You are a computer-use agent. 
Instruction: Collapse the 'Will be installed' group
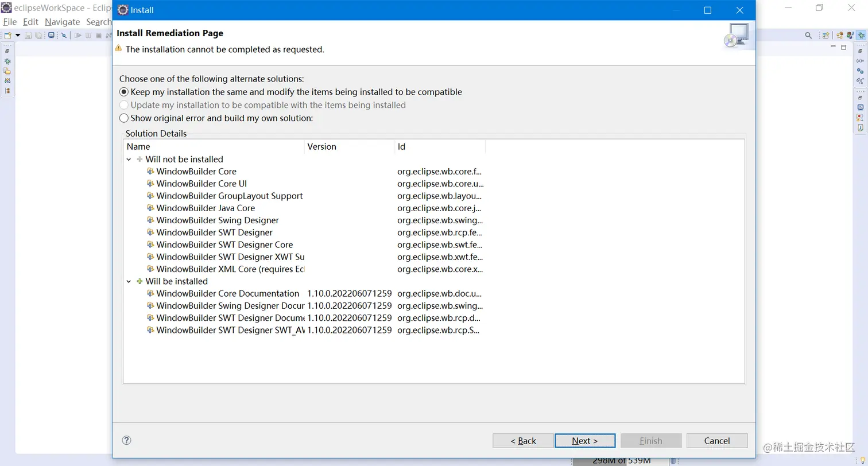coord(129,281)
